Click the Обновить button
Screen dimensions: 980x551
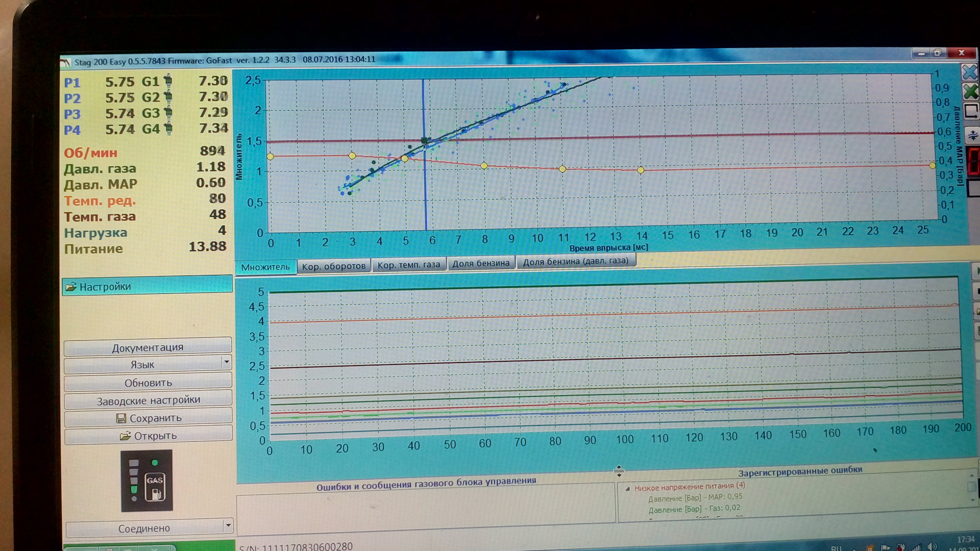tap(148, 382)
